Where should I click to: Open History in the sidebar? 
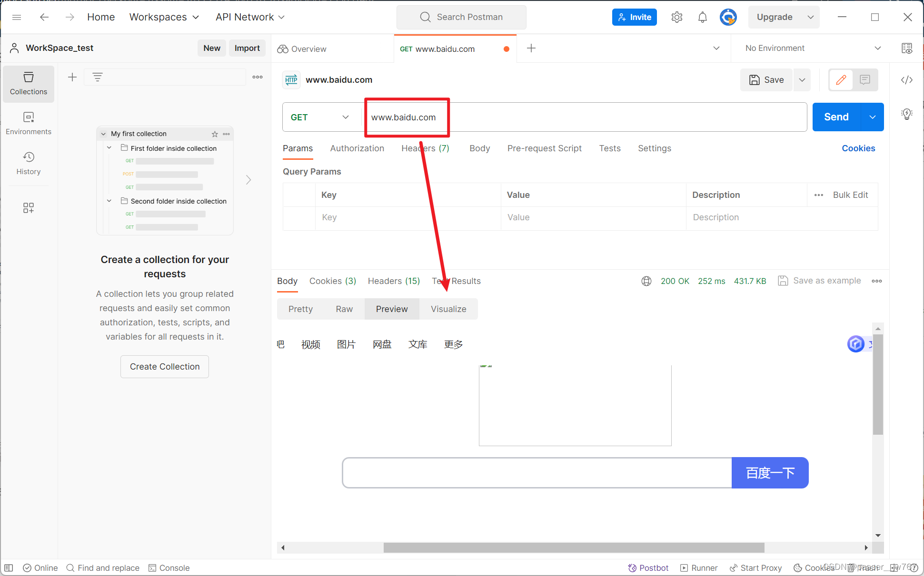(x=29, y=164)
